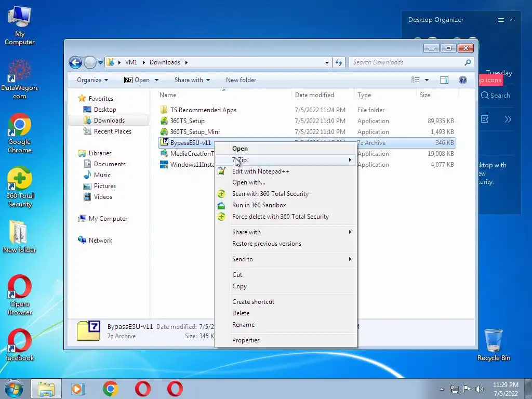Click the search magnifier in Explorer

(468, 62)
